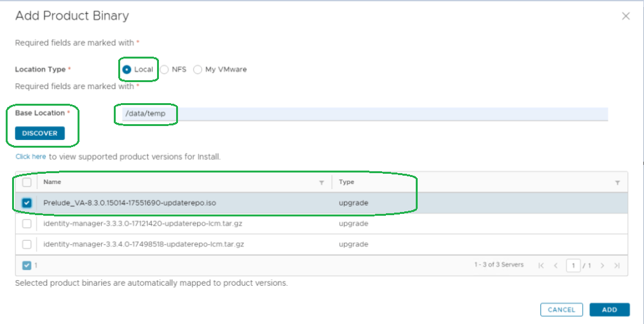
Task: Jump to the last page of results
Action: click(x=616, y=265)
